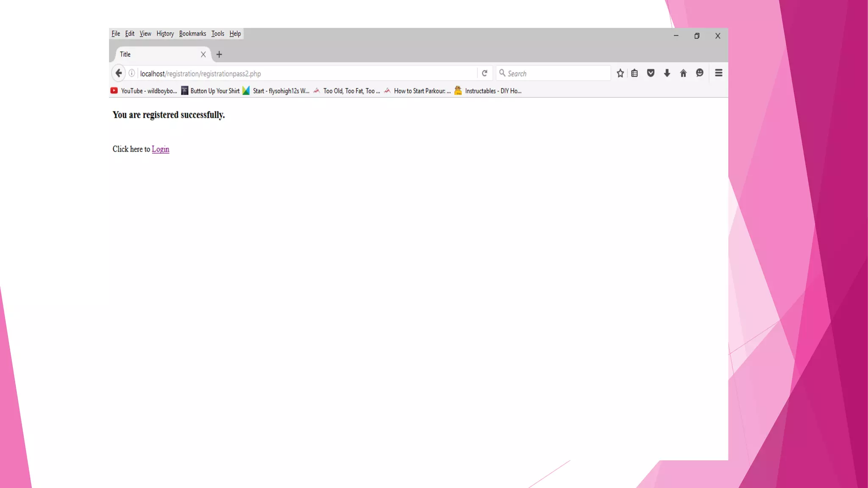
Task: Go to the home page
Action: click(x=683, y=73)
